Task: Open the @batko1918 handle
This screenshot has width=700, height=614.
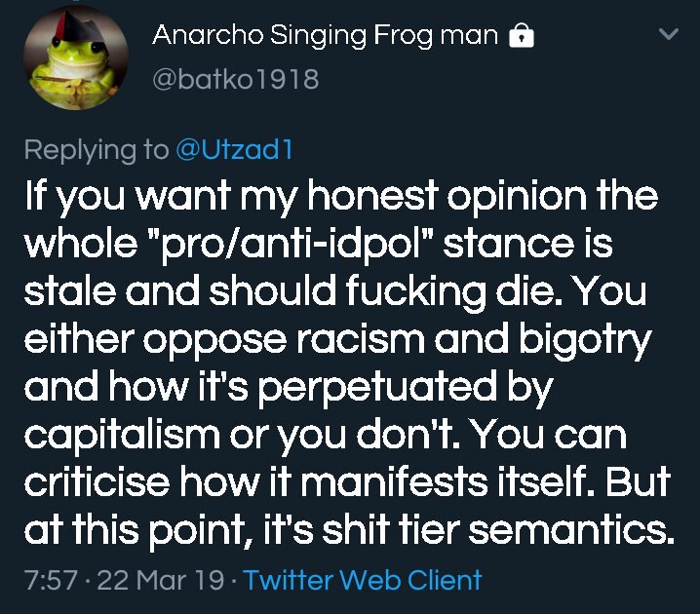Action: point(235,78)
